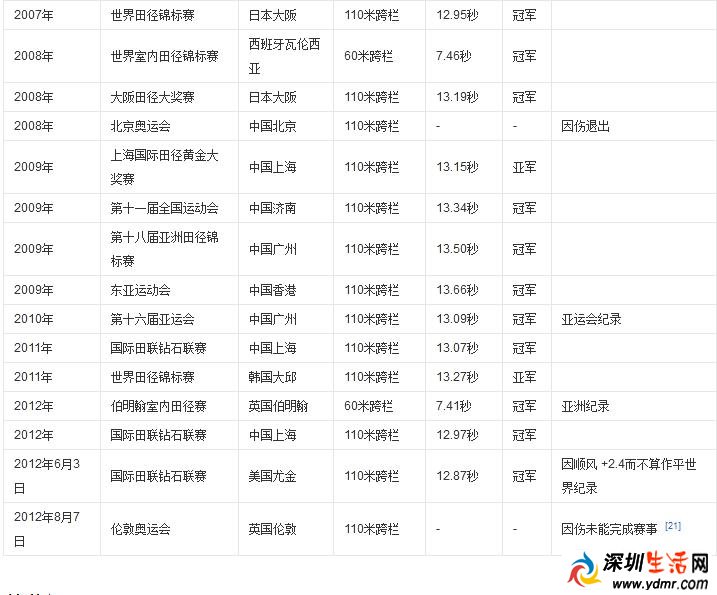Viewport: 717px width, 595px height.
Task: Click '上海国际田径黄金大奖赛' event name
Action: (x=164, y=167)
